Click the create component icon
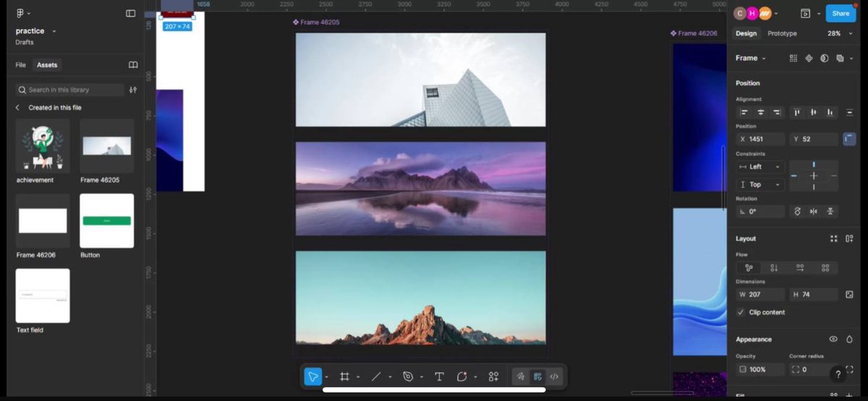The width and height of the screenshot is (868, 401). (x=809, y=58)
